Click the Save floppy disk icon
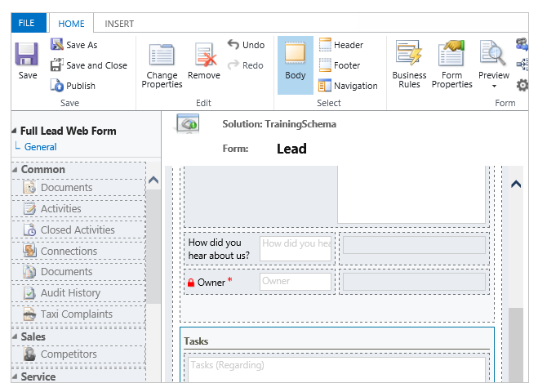Image resolution: width=538 pixels, height=392 pixels. click(26, 54)
